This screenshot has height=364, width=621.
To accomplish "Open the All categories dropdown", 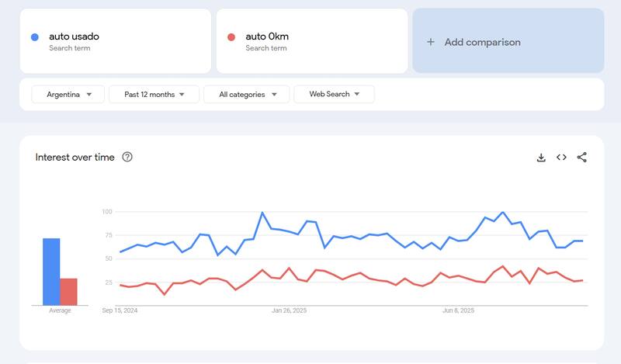I will pyautogui.click(x=246, y=95).
